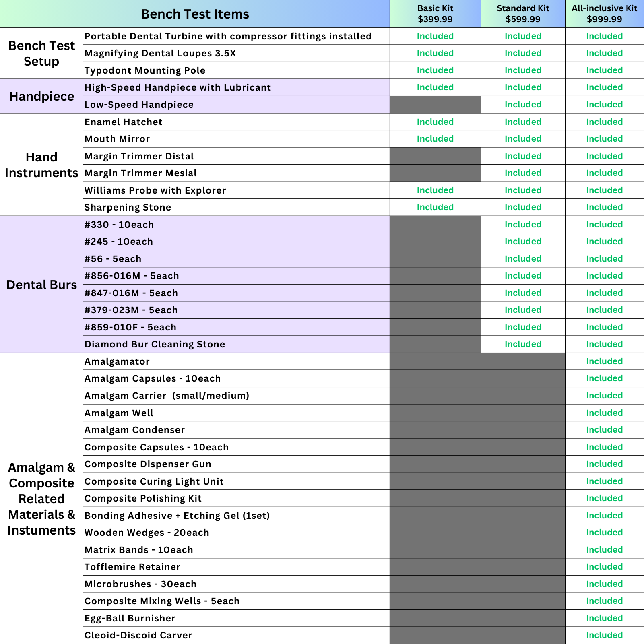Select the Diamond Bur Cleaning Stone item

click(x=155, y=344)
